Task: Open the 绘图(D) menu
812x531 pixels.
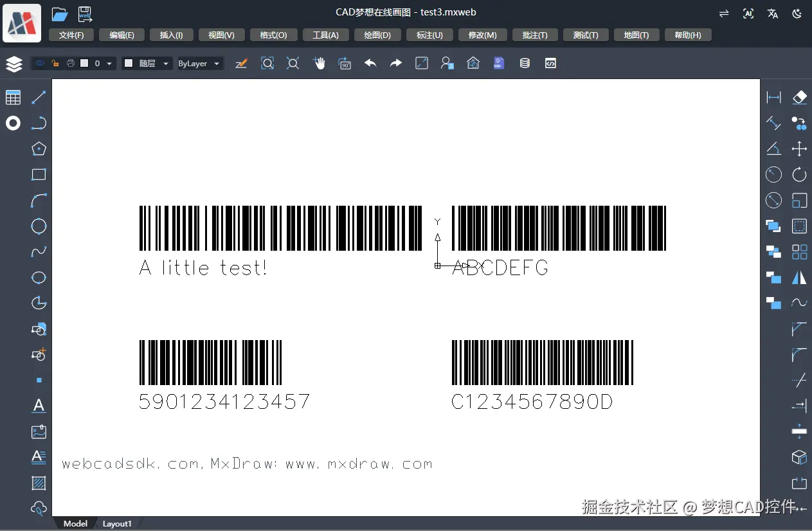Action: [x=377, y=35]
